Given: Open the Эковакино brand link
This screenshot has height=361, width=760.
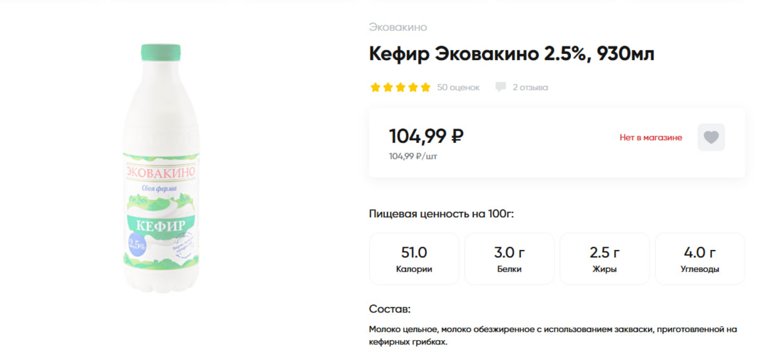Looking at the screenshot, I should click(398, 27).
